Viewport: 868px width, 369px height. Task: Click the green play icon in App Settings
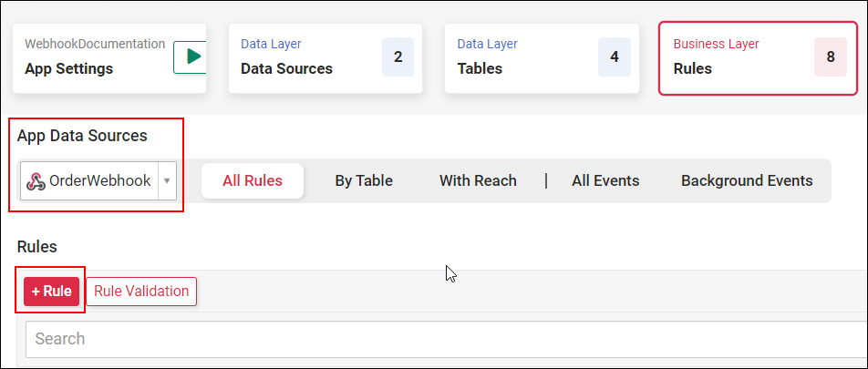click(x=191, y=56)
